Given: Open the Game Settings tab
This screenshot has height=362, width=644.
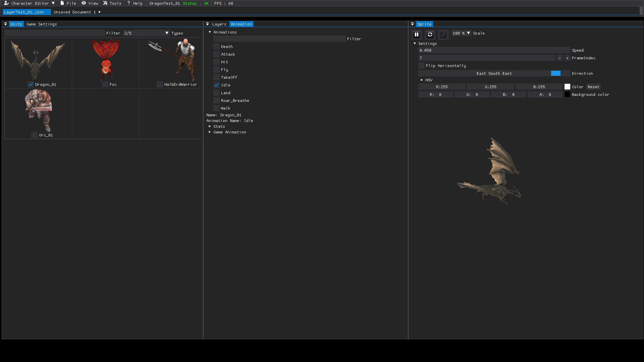Looking at the screenshot, I should [x=42, y=24].
